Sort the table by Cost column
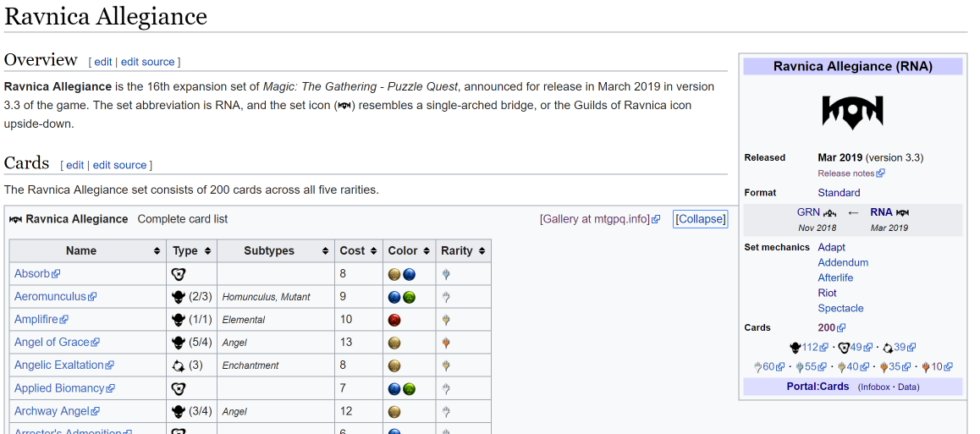980x434 pixels. coord(358,250)
